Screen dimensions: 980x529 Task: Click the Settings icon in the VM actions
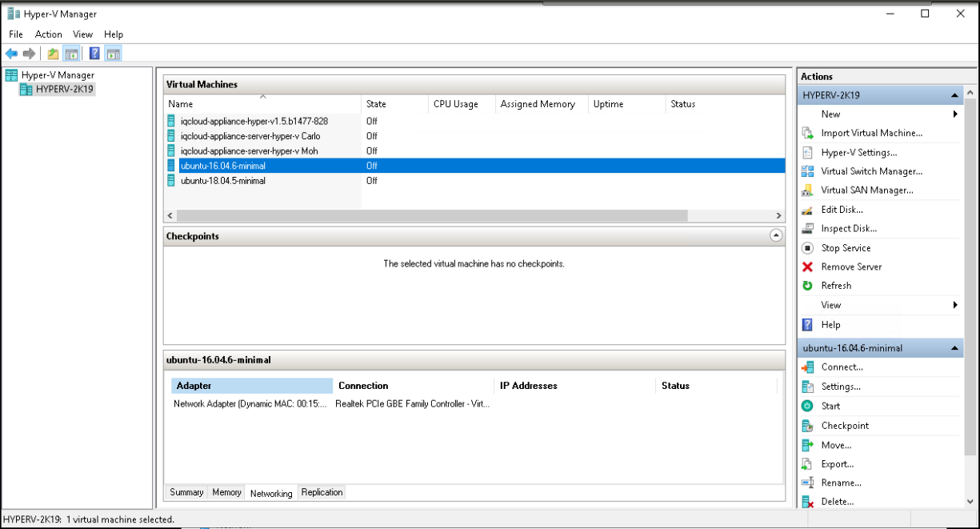(x=807, y=387)
